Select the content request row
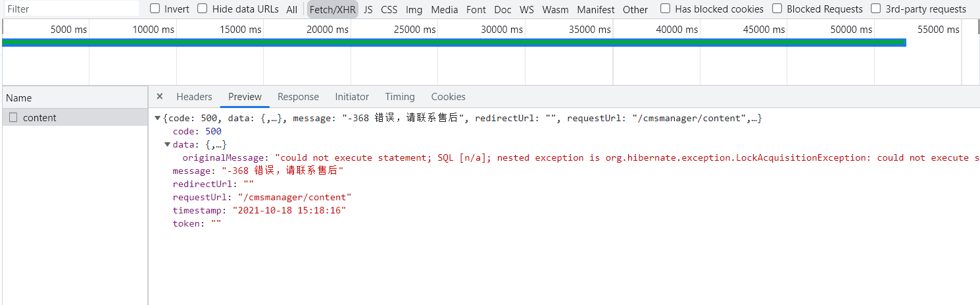The image size is (980, 305). 39,118
